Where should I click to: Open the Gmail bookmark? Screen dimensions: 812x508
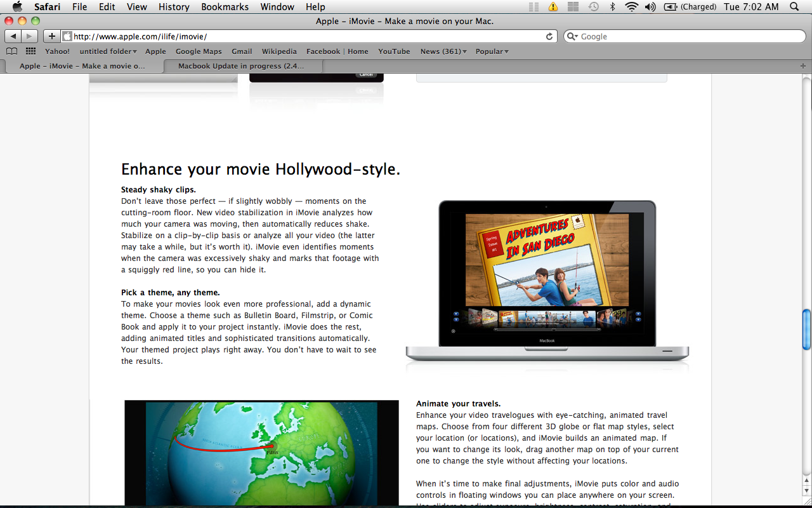click(242, 51)
